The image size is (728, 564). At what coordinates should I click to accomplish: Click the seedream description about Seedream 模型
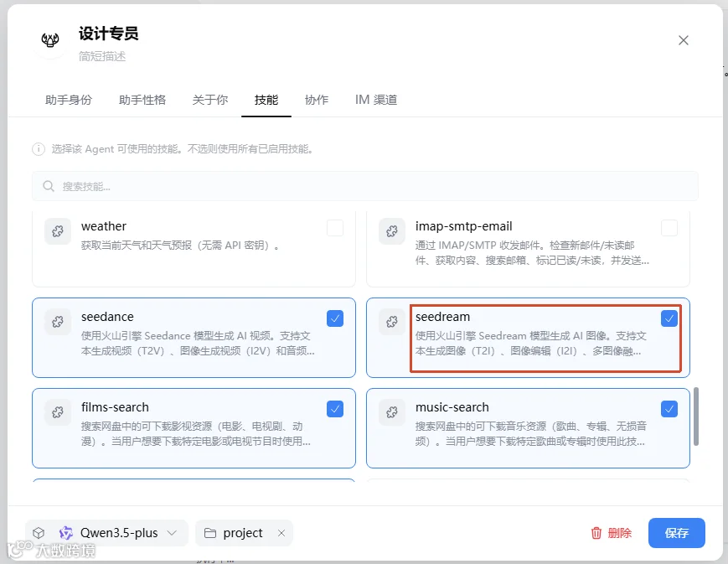pyautogui.click(x=530, y=344)
